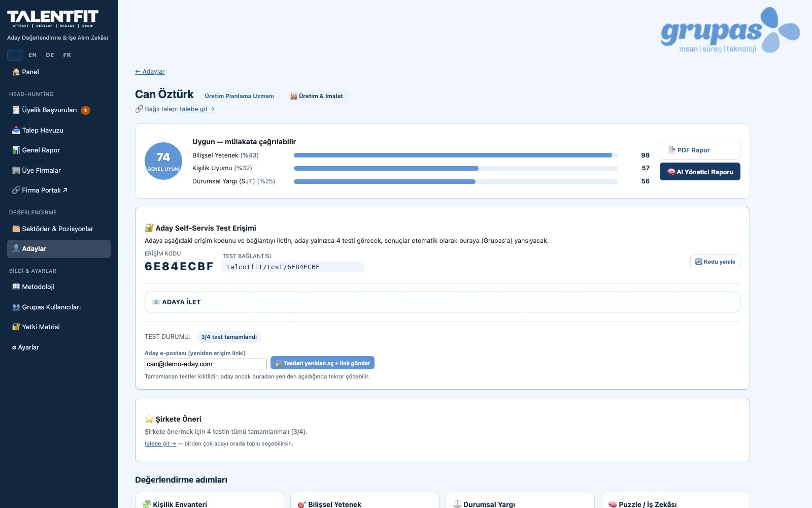Click the Kişilik Uyumu progress bar
Screen dimensions: 812x508
pyautogui.click(x=456, y=168)
